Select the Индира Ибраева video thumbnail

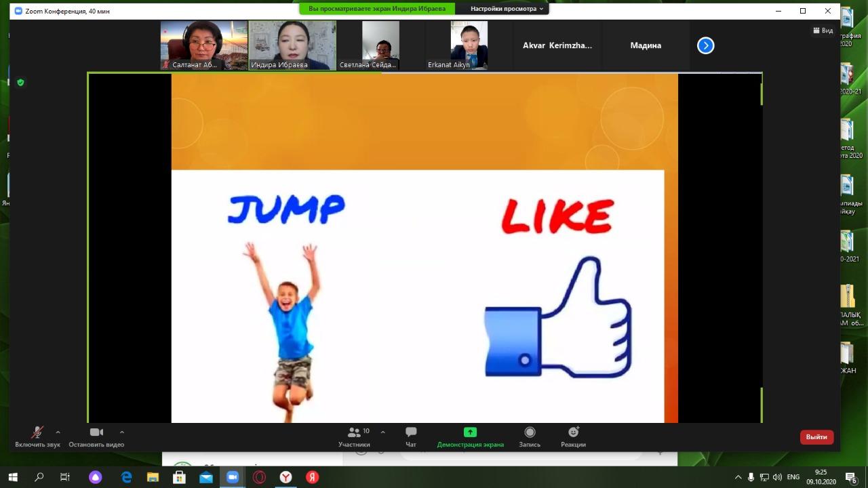point(292,45)
